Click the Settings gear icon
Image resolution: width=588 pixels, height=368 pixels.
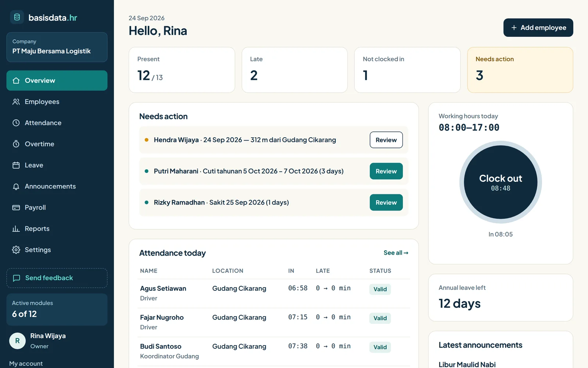click(16, 250)
